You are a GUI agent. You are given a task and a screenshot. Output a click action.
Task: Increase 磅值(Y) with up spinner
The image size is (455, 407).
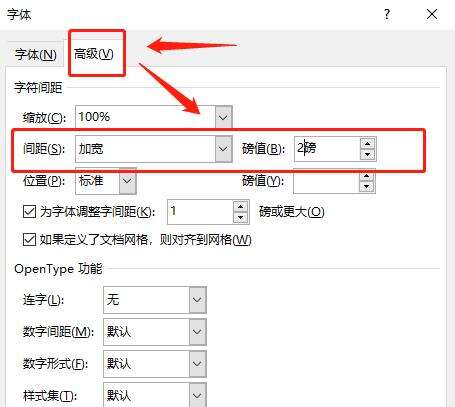coord(367,176)
